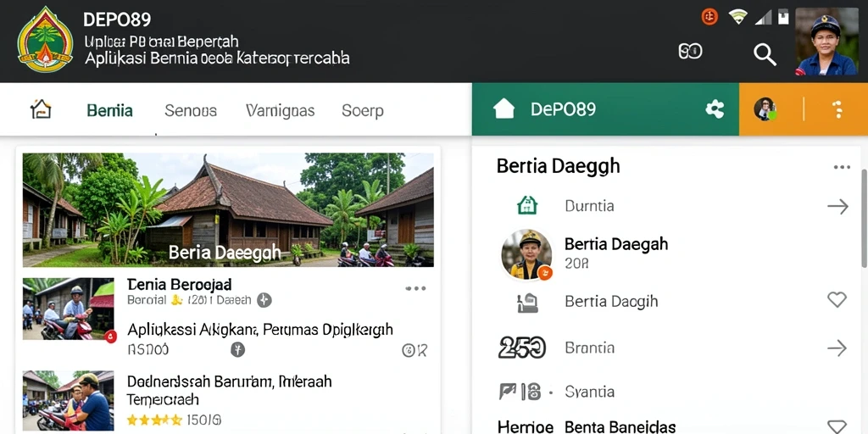This screenshot has width=868, height=434.
Task: Click the green building icon beside Durntia
Action: tap(527, 205)
